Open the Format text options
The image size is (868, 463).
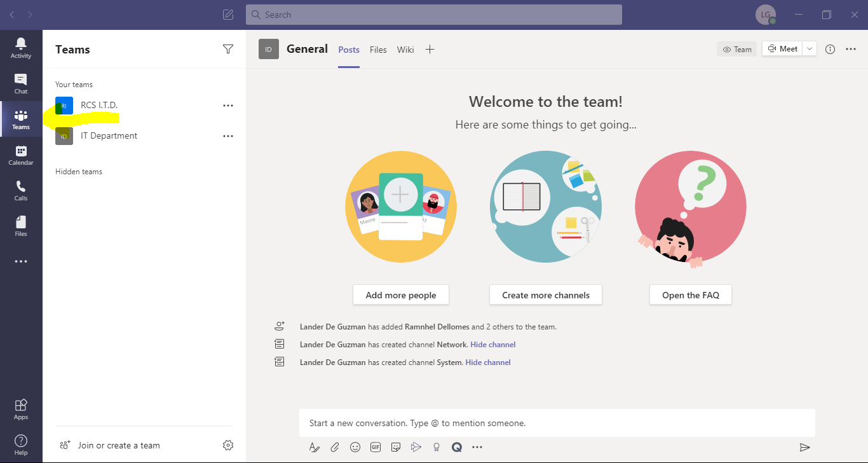point(314,447)
